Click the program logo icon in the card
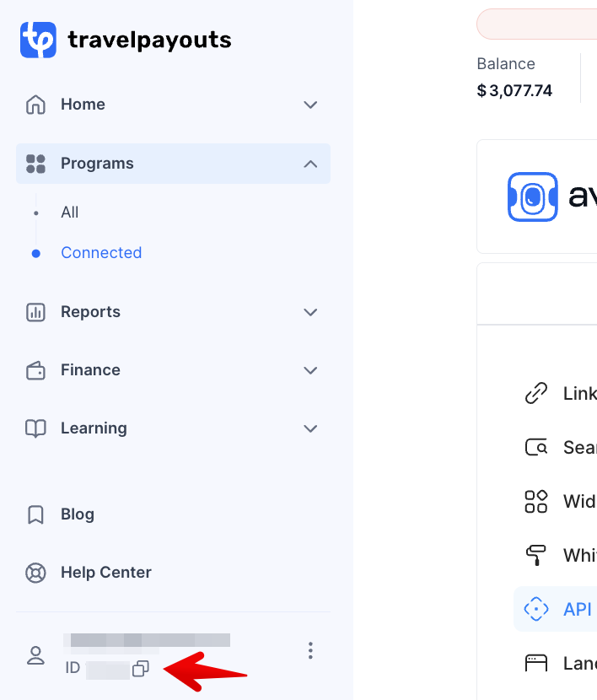The height and width of the screenshot is (700, 597). [x=533, y=197]
